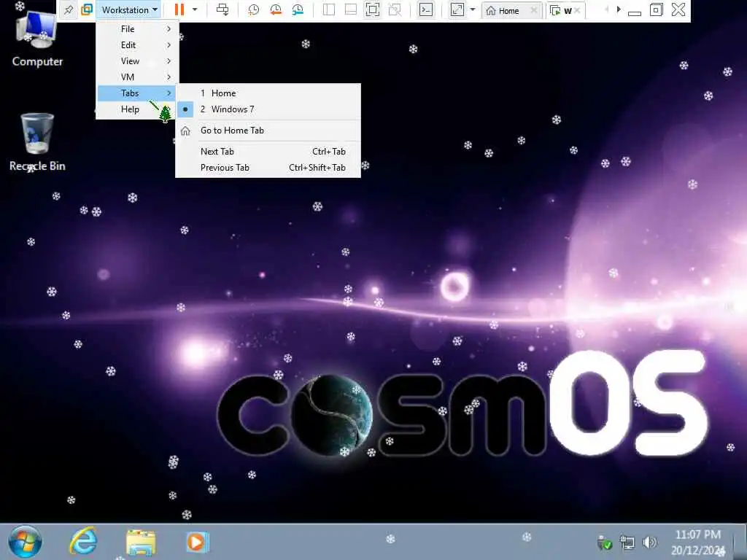
Task: Select the Windows 7 VM tab
Action: (561, 10)
